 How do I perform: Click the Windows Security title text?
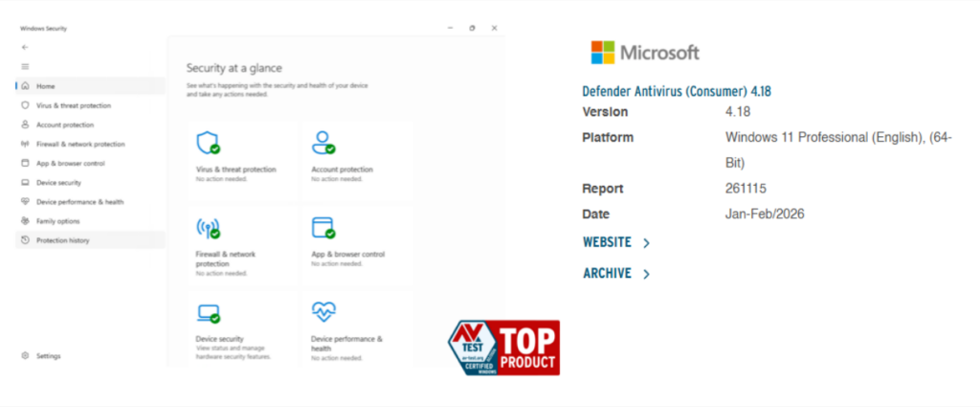[43, 29]
